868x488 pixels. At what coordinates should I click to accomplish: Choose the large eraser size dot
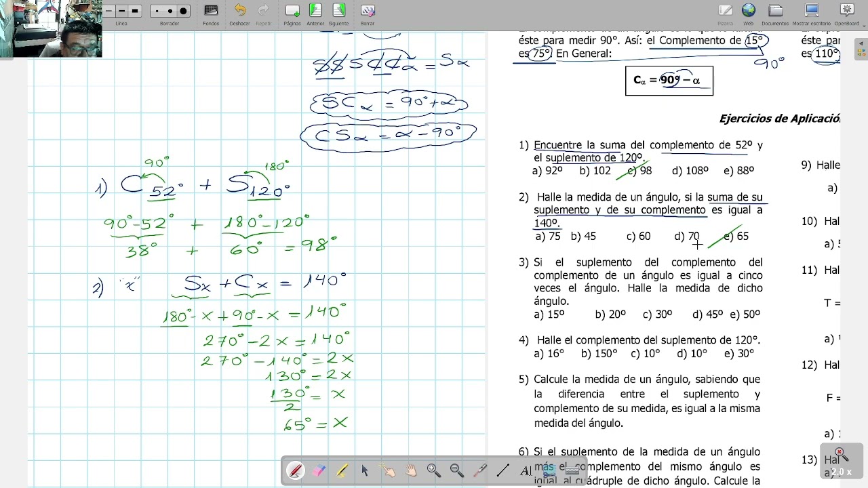pos(183,11)
